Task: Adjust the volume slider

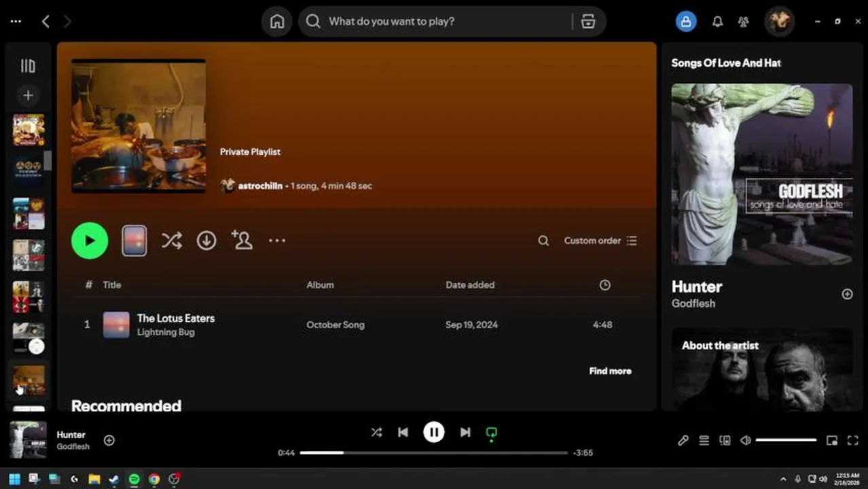Action: click(x=786, y=441)
